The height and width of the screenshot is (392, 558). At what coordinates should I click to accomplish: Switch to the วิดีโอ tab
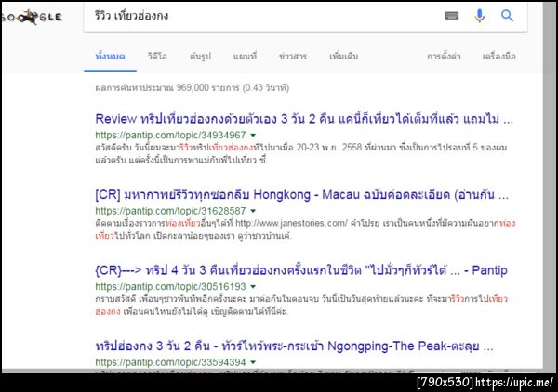click(x=157, y=57)
